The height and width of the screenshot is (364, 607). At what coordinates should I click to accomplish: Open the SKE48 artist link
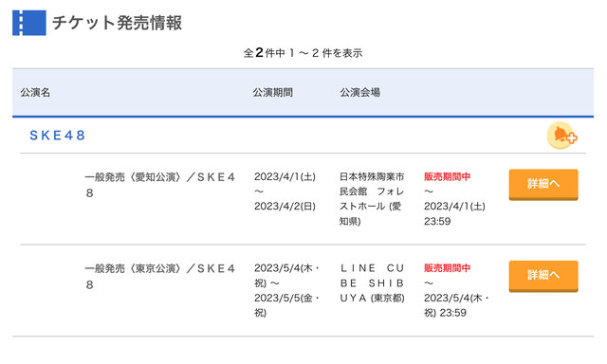coord(57,136)
